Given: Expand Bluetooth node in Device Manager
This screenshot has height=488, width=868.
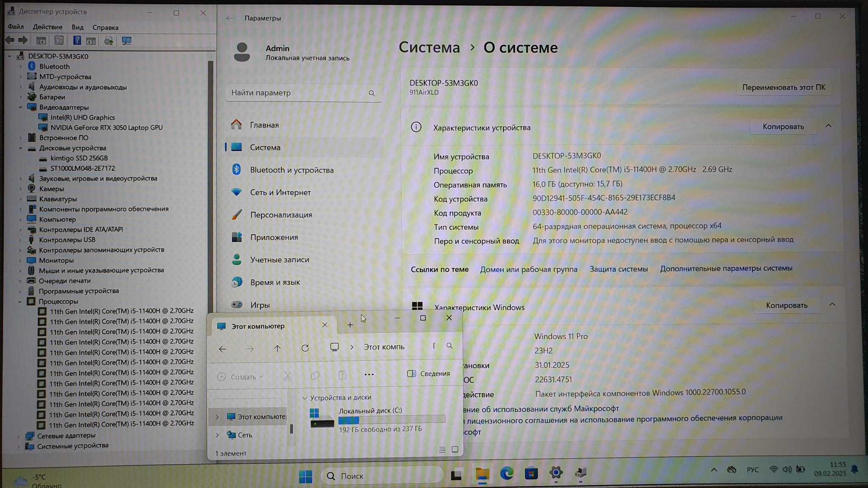Looking at the screenshot, I should (20, 67).
